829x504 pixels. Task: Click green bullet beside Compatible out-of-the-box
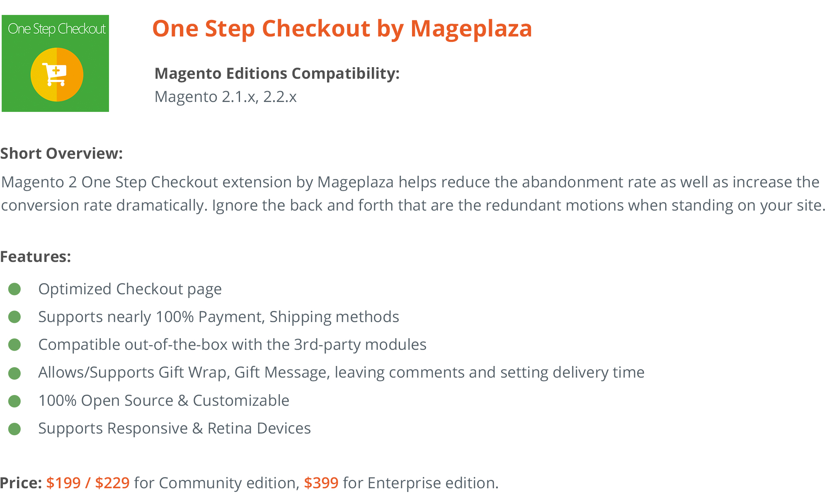(x=15, y=345)
